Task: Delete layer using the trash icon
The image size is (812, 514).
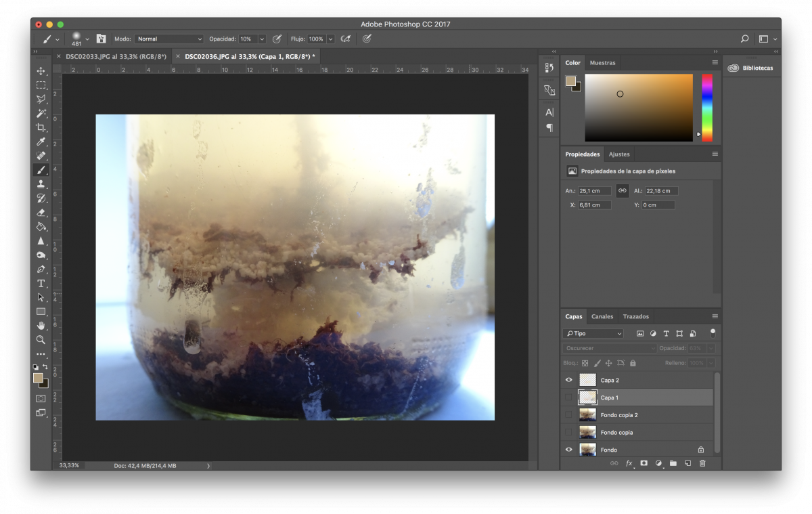Action: (x=702, y=463)
